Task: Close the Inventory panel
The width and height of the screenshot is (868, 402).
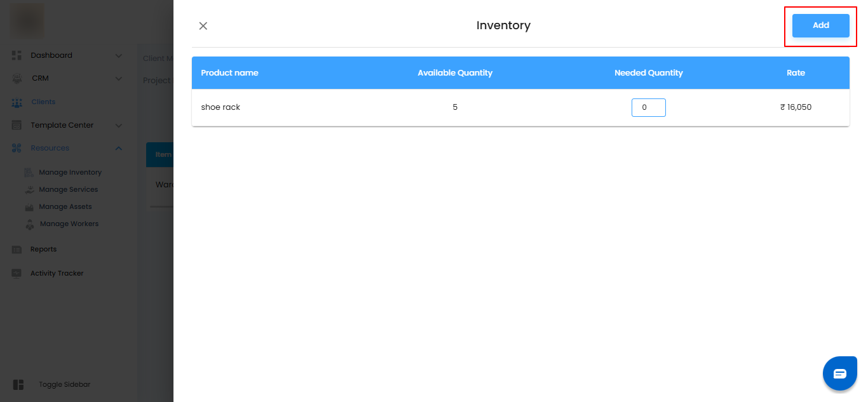Action: click(x=203, y=26)
